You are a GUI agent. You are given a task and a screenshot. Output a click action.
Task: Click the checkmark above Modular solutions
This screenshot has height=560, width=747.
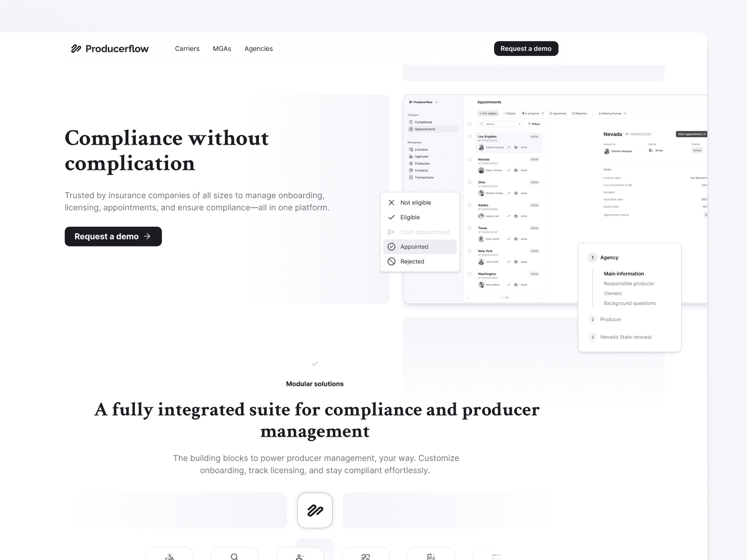(x=315, y=364)
